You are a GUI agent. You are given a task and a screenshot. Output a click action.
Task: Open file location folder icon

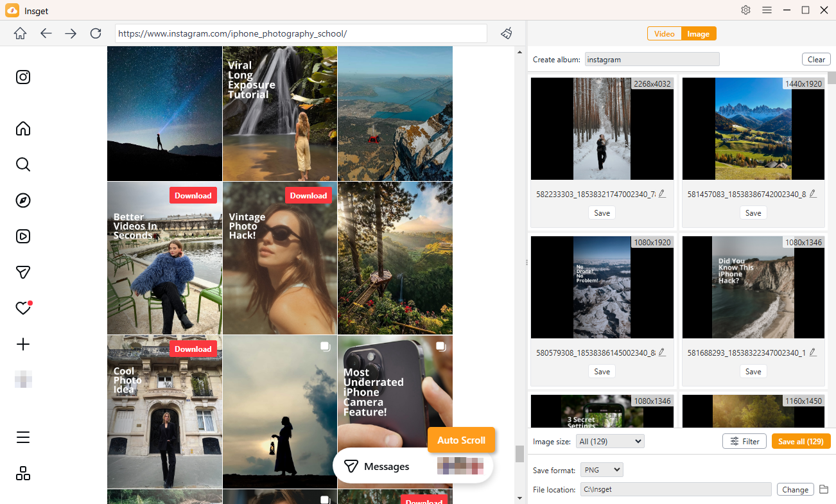click(824, 489)
